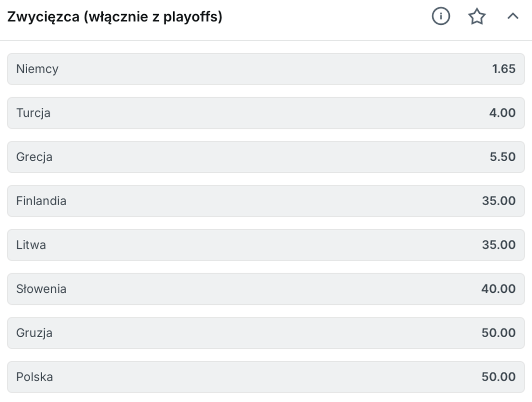Click the 4.00 odds value
This screenshot has height=402, width=532.
pos(502,113)
